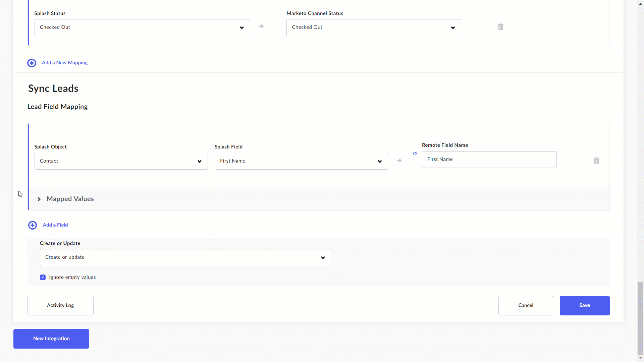Screen dimensions: 644x362
Task: Expand the Mapped Values section
Action: click(x=39, y=199)
